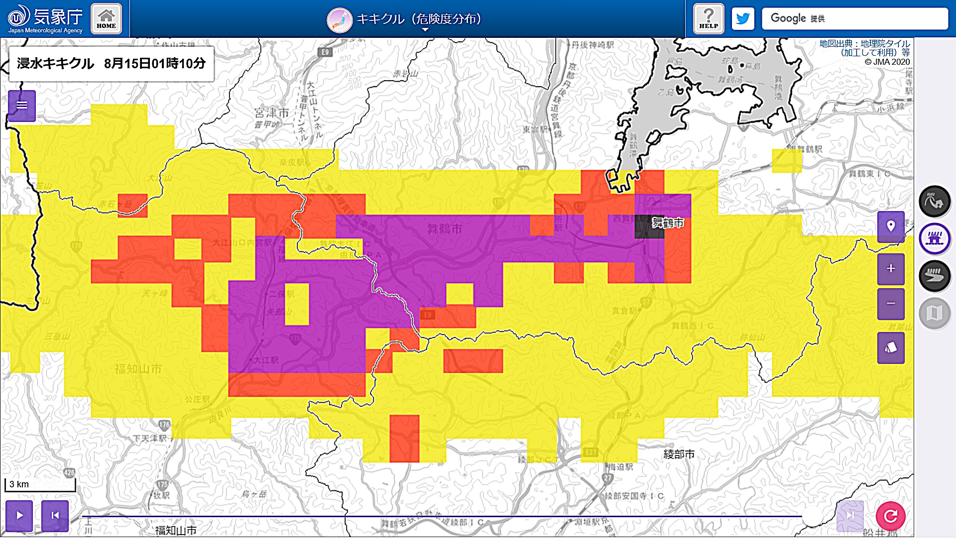Screen dimensions: 956x560
Task: Play the time animation
Action: 19,516
